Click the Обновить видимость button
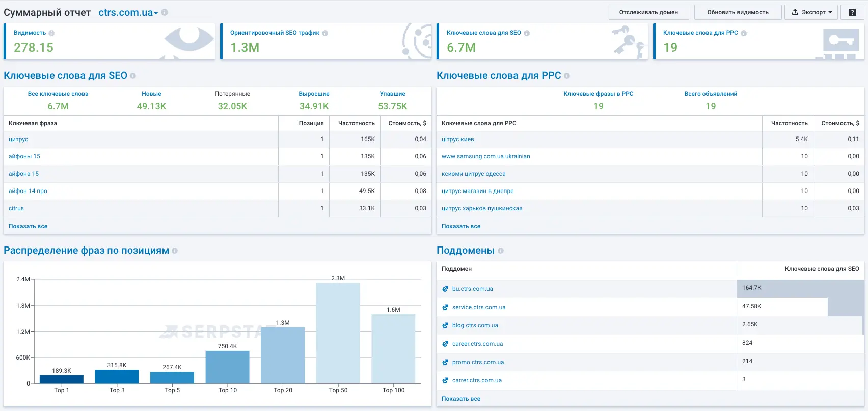 pyautogui.click(x=738, y=12)
